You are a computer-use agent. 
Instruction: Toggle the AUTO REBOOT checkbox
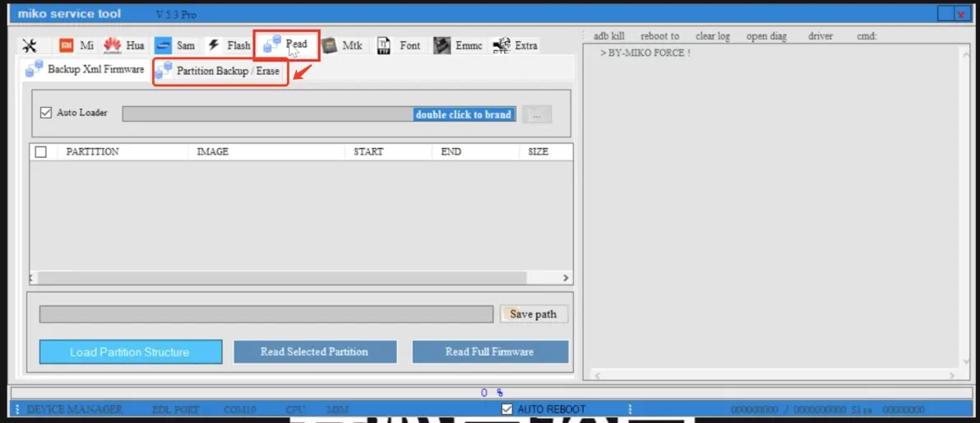[x=507, y=409]
